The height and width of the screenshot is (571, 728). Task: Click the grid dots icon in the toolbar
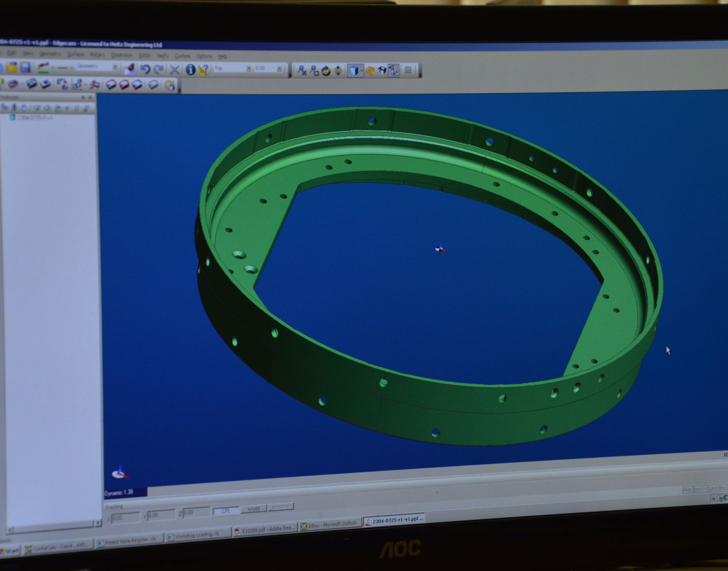click(x=409, y=70)
